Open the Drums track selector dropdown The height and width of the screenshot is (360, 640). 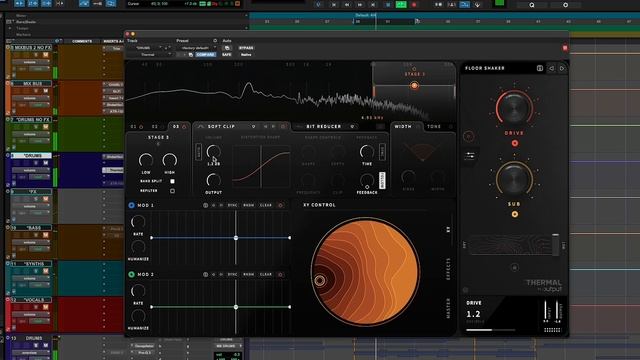click(x=145, y=48)
